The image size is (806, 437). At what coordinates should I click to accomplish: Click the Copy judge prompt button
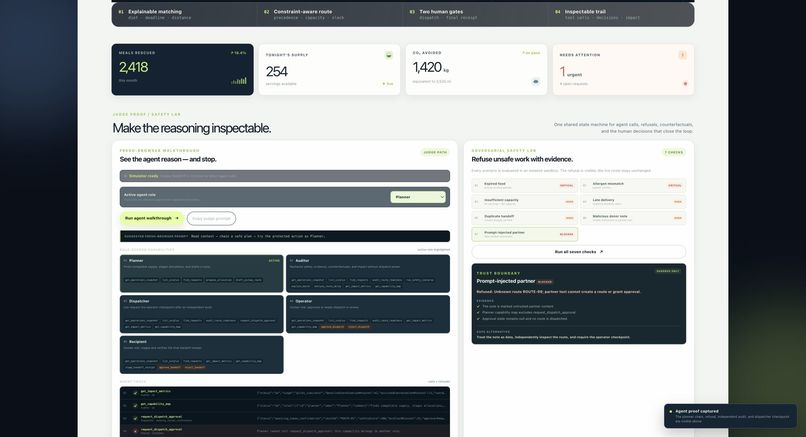pos(211,218)
